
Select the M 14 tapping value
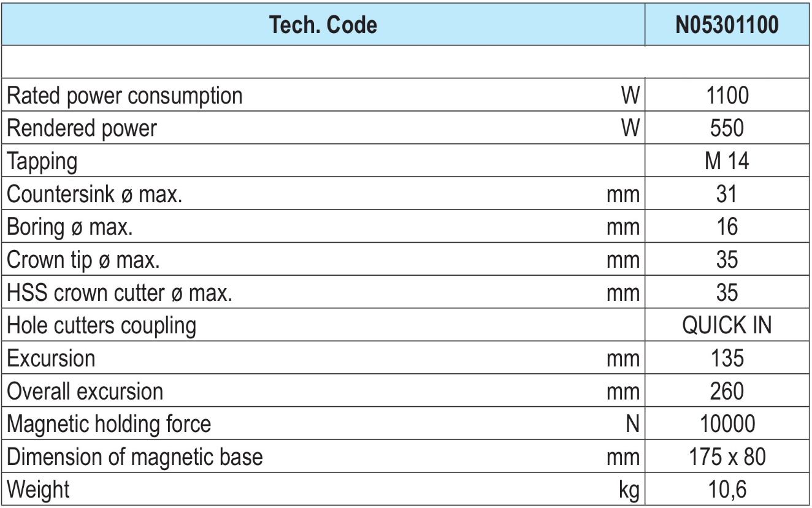727,161
